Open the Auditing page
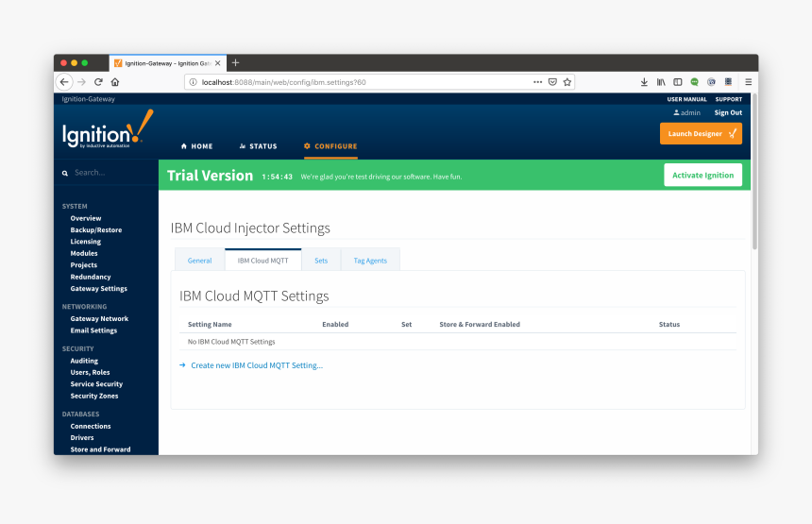The image size is (812, 524). [x=84, y=361]
